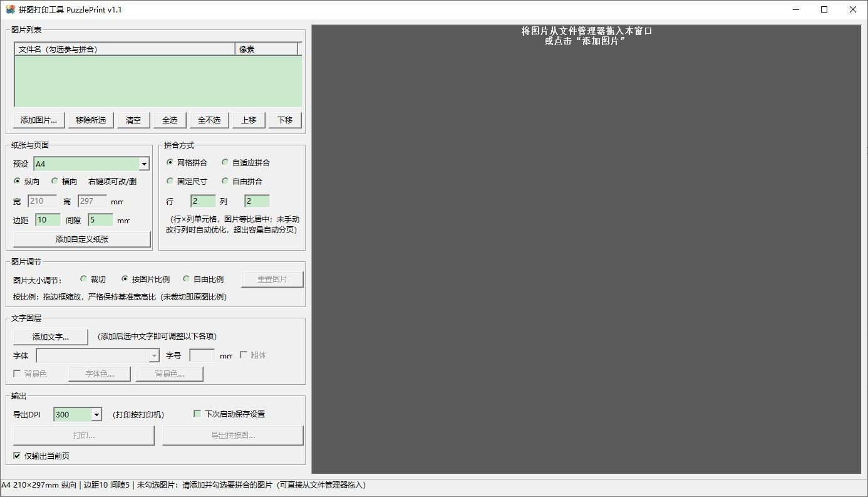
Task: Click the 移除所选 button
Action: tap(91, 120)
